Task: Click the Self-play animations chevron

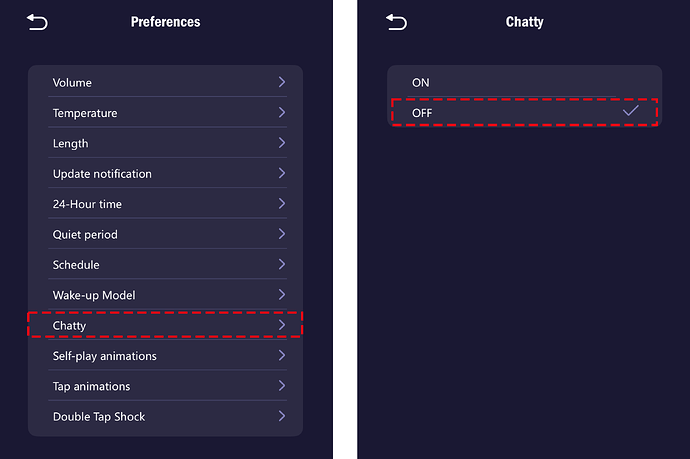Action: pos(282,356)
